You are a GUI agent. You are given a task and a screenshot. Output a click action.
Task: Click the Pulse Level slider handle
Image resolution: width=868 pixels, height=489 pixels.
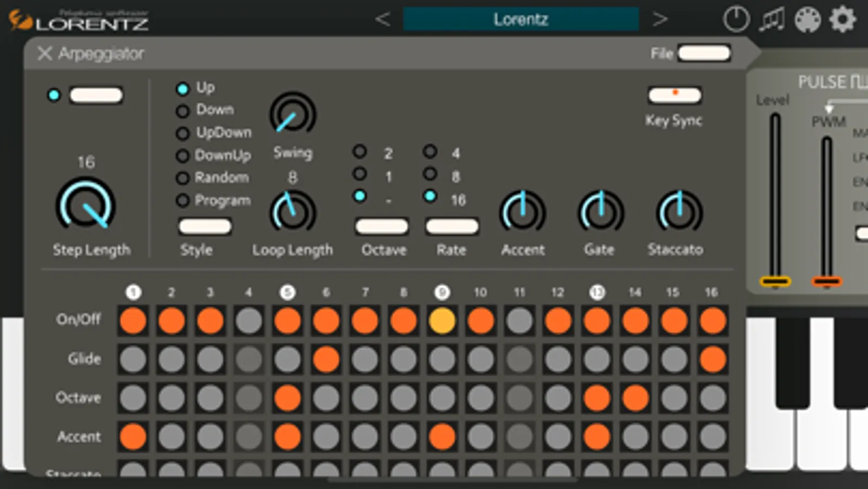(x=775, y=281)
